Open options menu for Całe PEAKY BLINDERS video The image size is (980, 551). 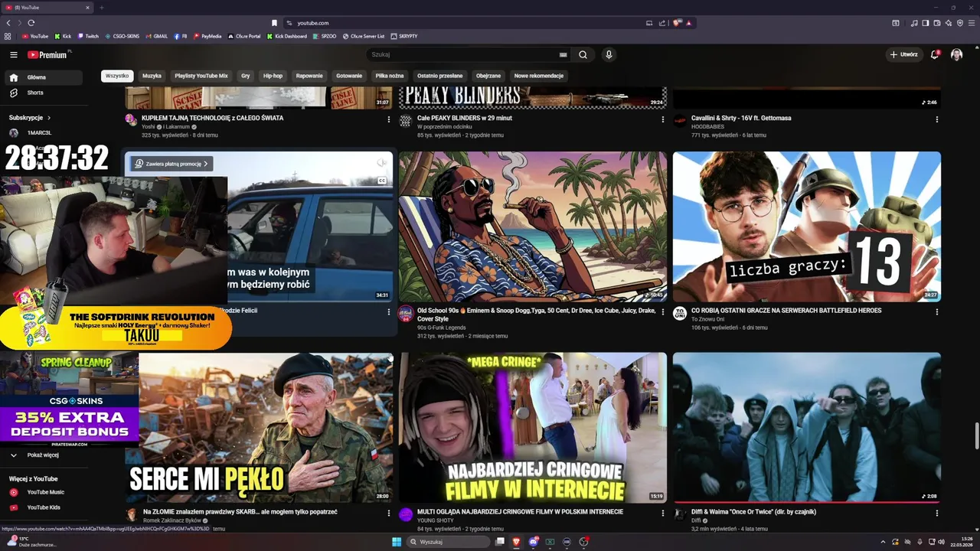point(662,119)
